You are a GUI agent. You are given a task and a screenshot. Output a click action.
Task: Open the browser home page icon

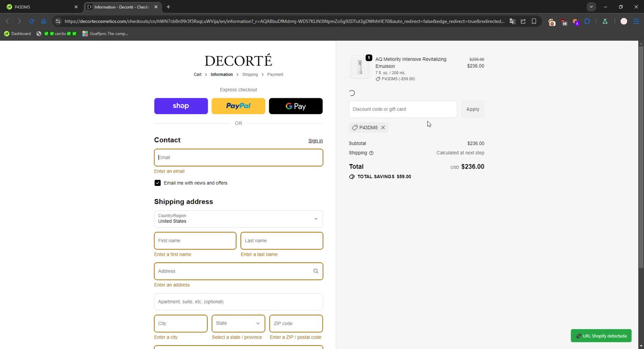click(43, 21)
